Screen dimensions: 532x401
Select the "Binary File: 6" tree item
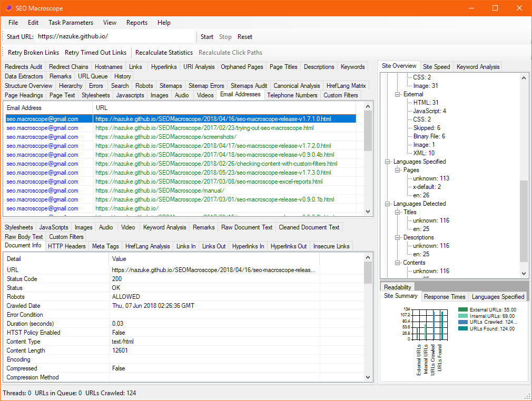point(429,136)
